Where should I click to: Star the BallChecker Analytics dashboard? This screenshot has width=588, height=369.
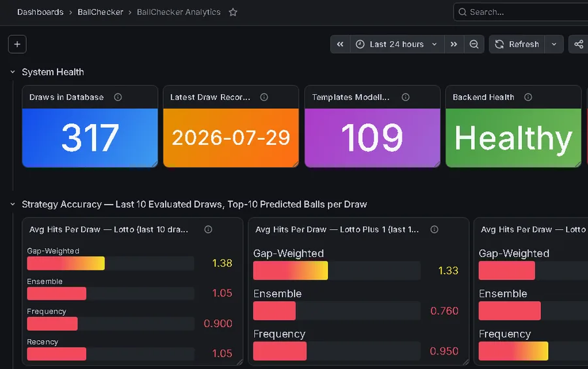(233, 12)
